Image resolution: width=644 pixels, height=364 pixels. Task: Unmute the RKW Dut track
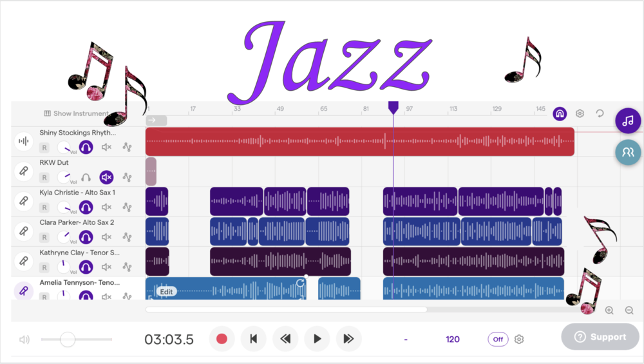pyautogui.click(x=106, y=177)
